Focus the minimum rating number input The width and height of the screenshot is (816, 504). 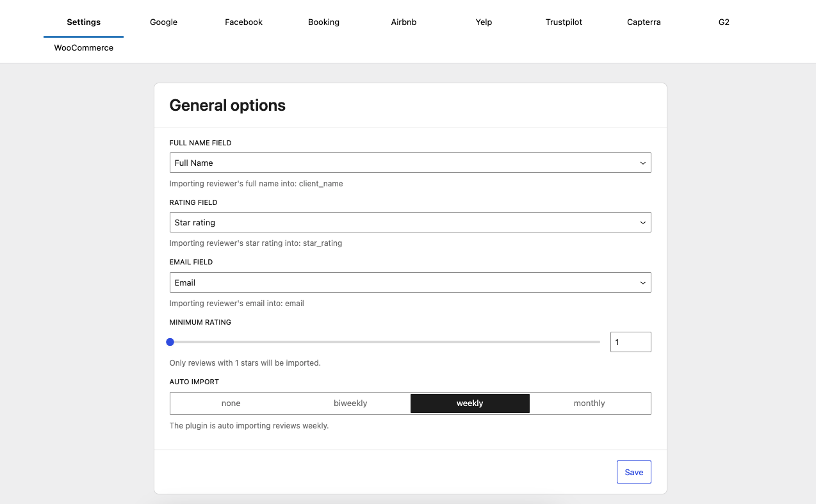click(x=630, y=342)
